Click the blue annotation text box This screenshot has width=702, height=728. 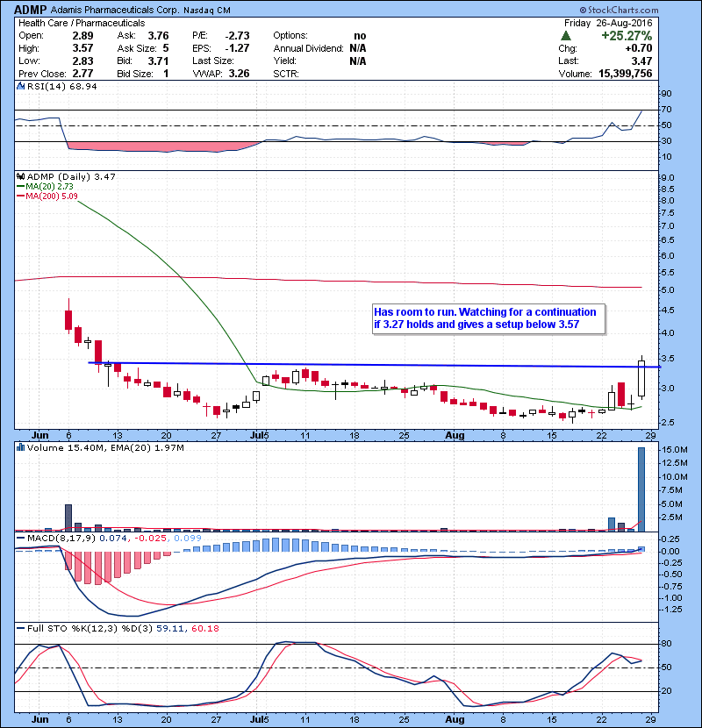[x=490, y=318]
